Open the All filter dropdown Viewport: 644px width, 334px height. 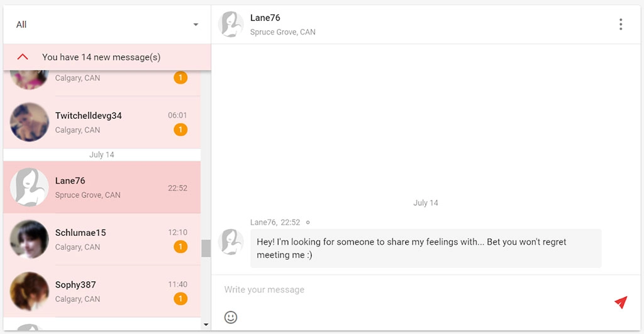(107, 25)
